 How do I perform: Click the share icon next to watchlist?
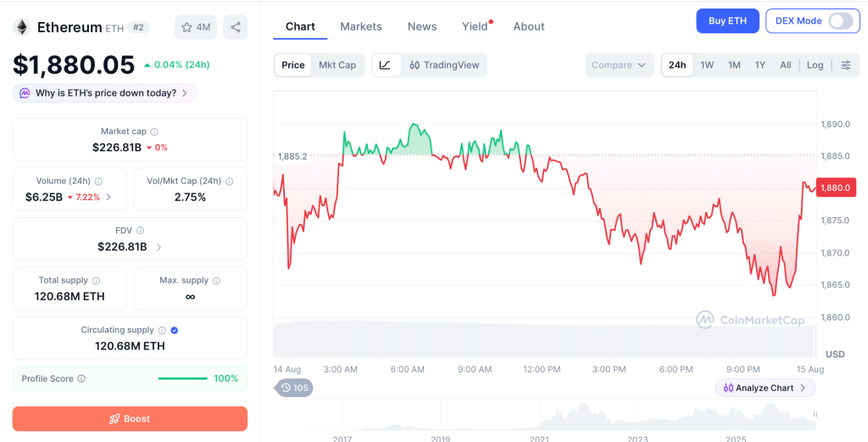click(x=236, y=27)
